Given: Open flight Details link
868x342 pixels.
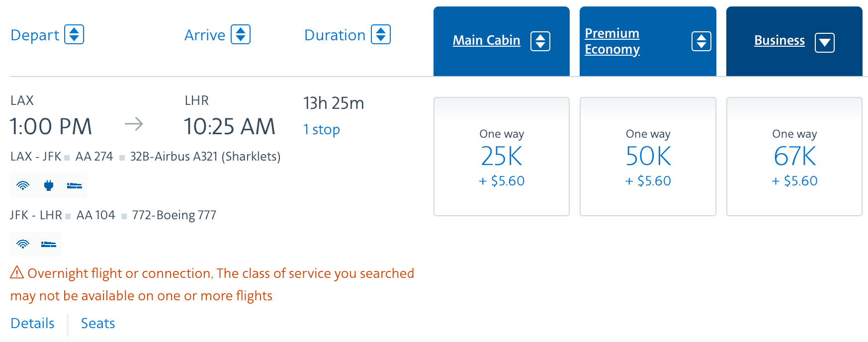Looking at the screenshot, I should click(x=32, y=323).
